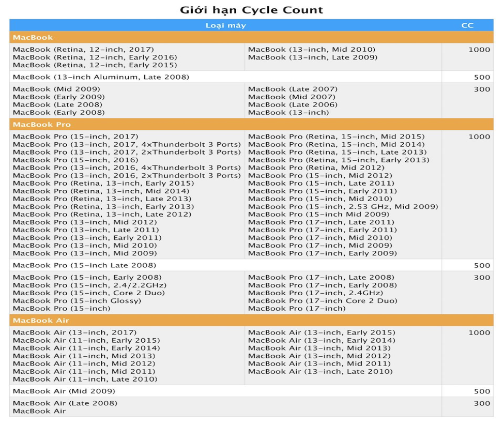Click 'MacBook Air (13-inch, Early 2015)' entry
Viewport: 504px width, 425px height.
coord(322,332)
